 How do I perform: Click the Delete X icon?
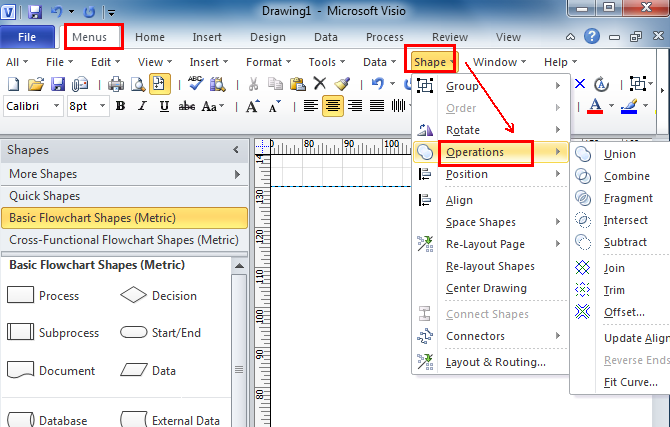320,83
